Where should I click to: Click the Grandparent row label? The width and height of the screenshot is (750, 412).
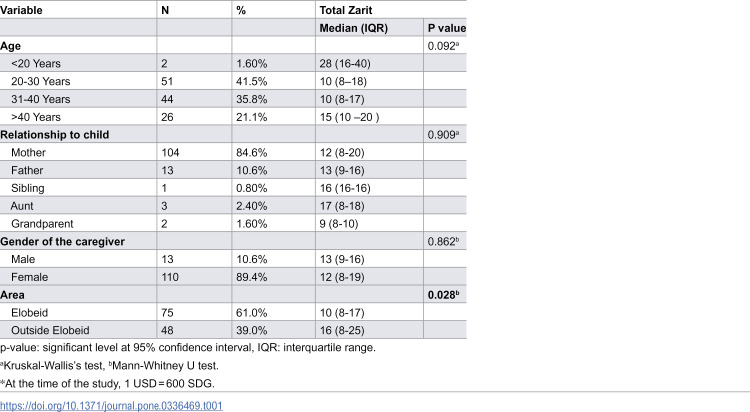point(42,224)
